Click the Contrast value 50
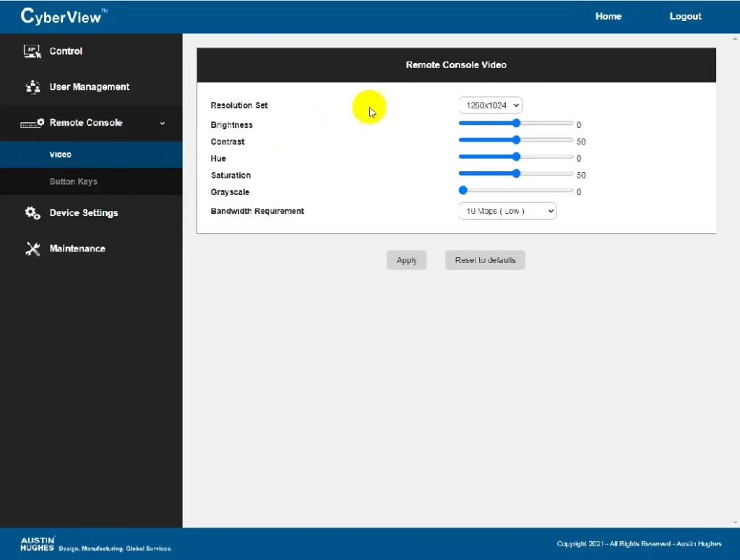740x560 pixels. click(581, 142)
